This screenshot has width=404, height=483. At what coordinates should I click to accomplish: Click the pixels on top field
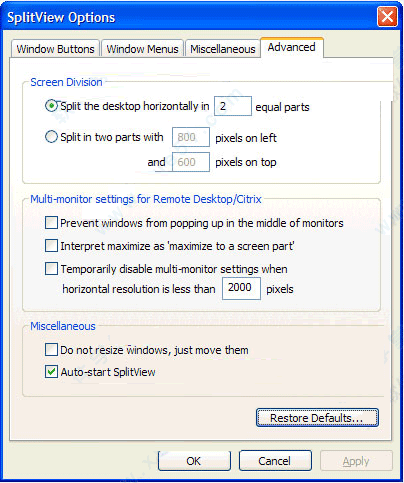pyautogui.click(x=191, y=162)
